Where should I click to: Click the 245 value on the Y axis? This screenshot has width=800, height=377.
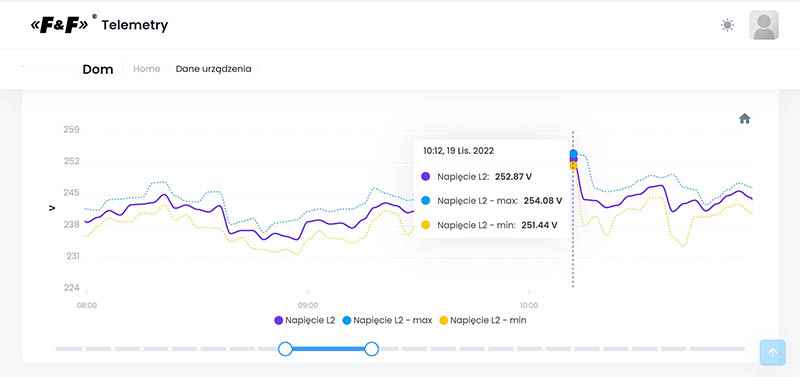[x=71, y=193]
